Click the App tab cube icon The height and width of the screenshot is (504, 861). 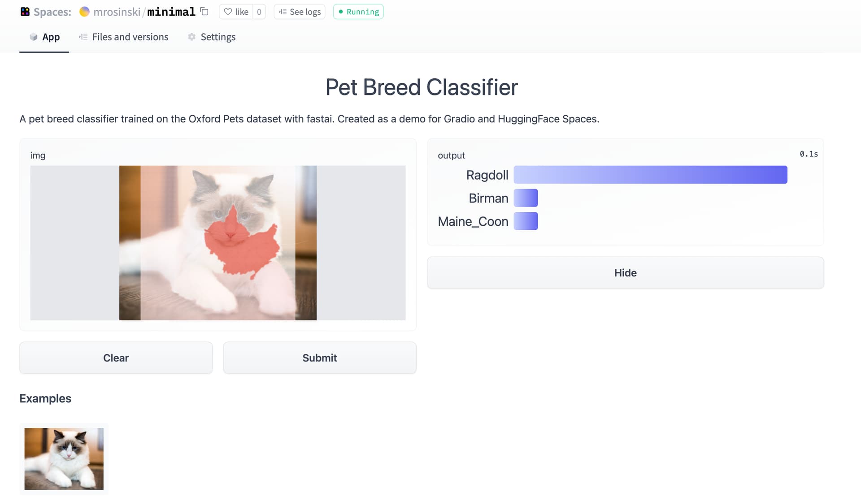(x=34, y=37)
